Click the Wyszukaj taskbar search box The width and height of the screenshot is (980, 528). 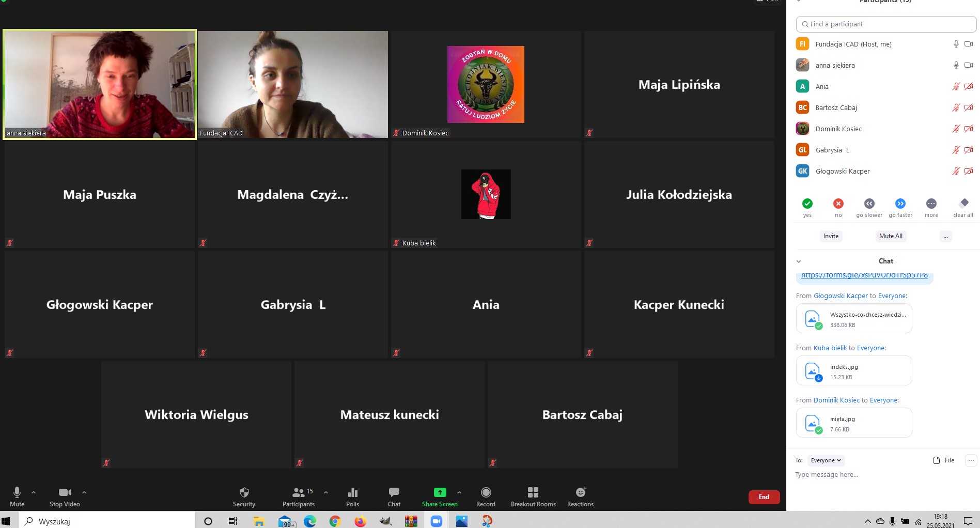107,521
